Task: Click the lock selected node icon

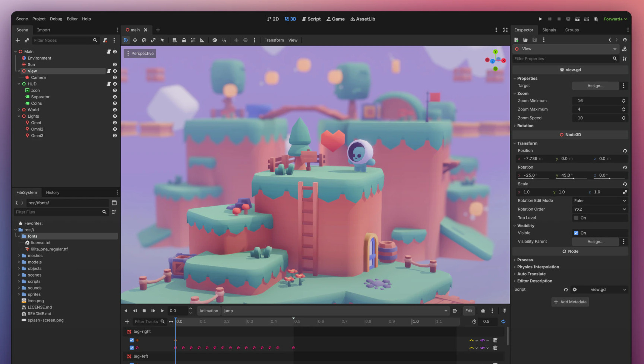Action: [x=184, y=40]
